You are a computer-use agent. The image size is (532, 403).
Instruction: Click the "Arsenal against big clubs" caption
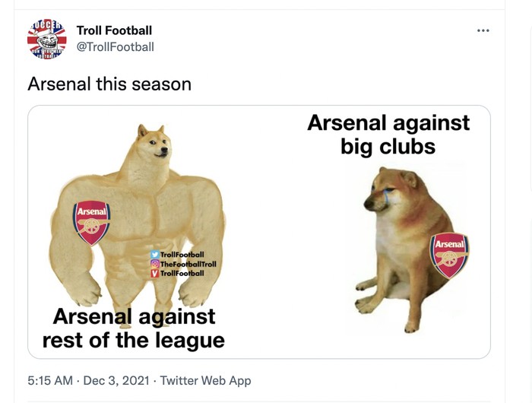click(388, 134)
